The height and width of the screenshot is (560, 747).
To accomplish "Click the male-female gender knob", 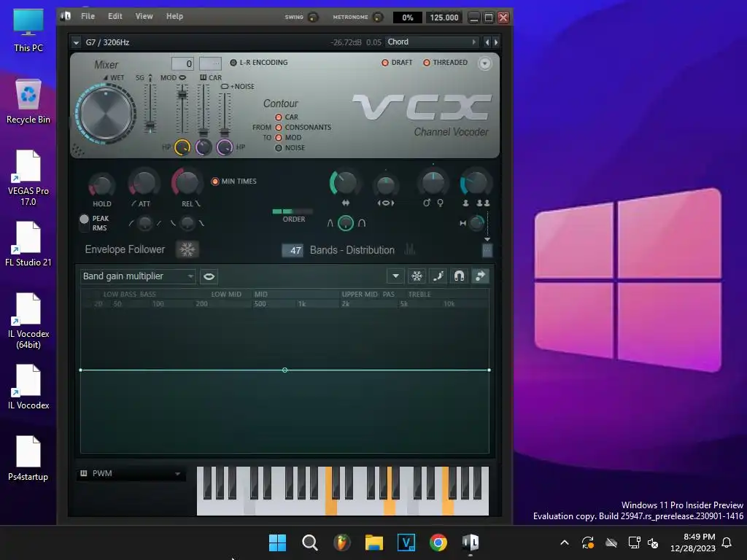I will [433, 183].
